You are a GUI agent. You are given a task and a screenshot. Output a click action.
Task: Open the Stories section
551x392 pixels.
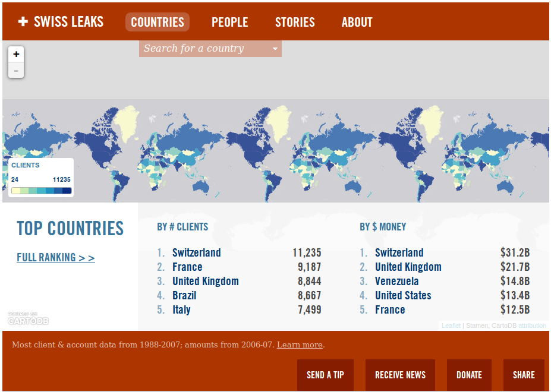[x=295, y=22]
